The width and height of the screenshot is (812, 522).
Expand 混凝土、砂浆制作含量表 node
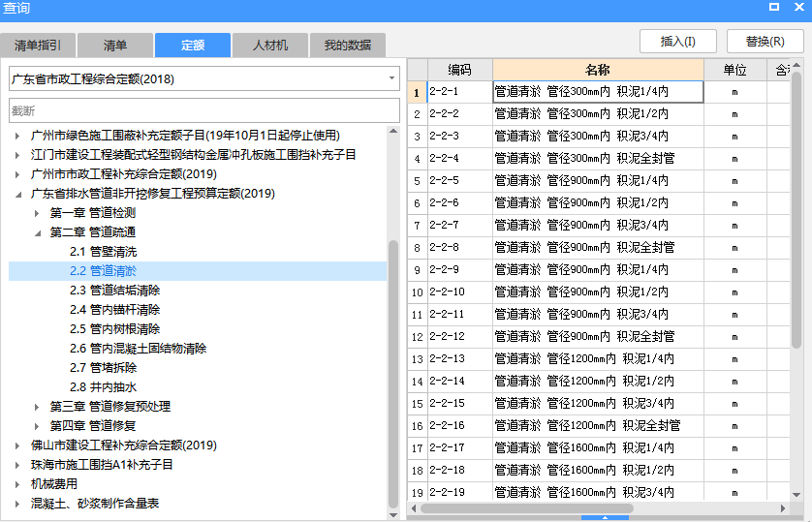point(17,504)
